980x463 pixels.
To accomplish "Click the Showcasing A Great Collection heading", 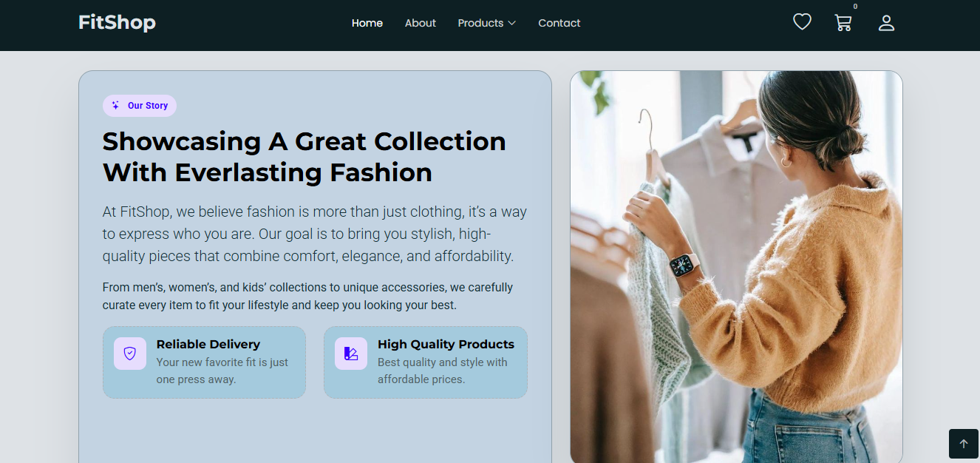I will [x=304, y=157].
